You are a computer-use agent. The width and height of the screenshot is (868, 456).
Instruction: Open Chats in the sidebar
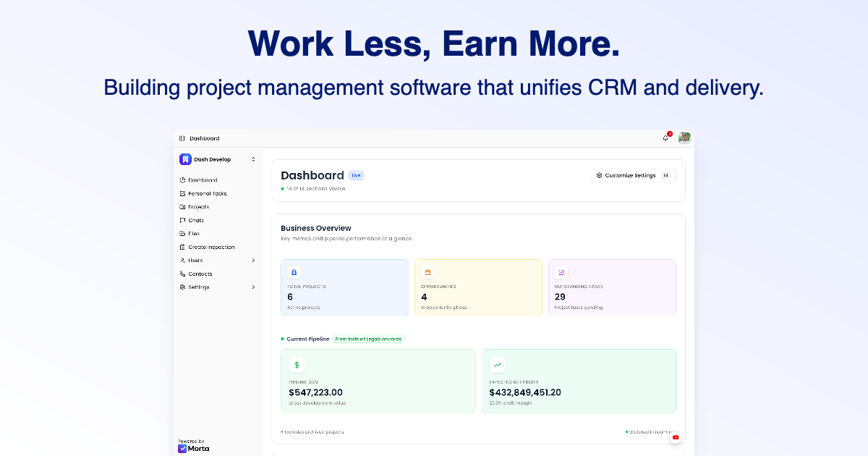click(195, 220)
